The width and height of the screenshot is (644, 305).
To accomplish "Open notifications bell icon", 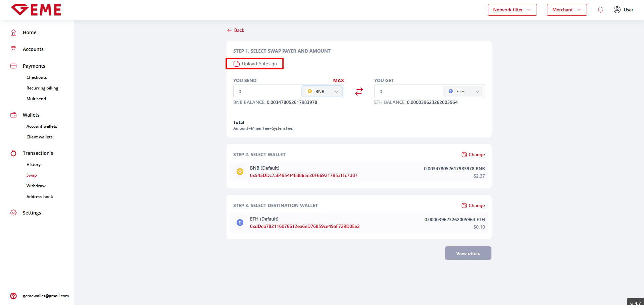I will tap(600, 10).
